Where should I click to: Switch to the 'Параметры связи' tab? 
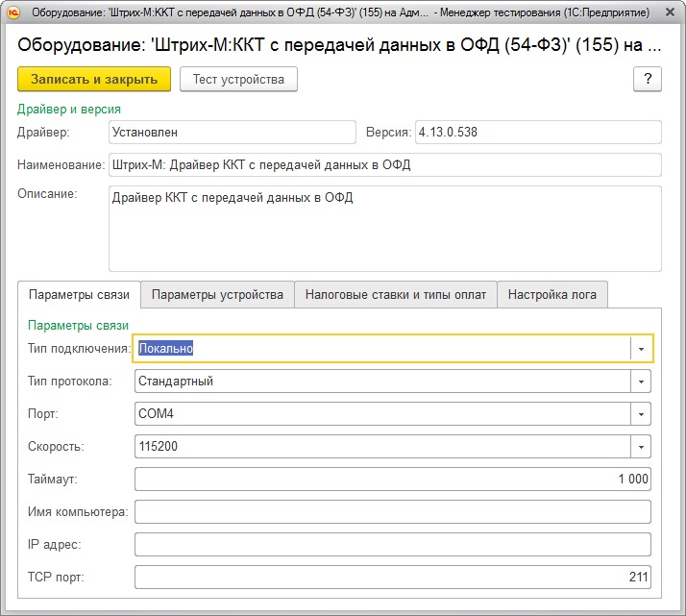tap(80, 294)
